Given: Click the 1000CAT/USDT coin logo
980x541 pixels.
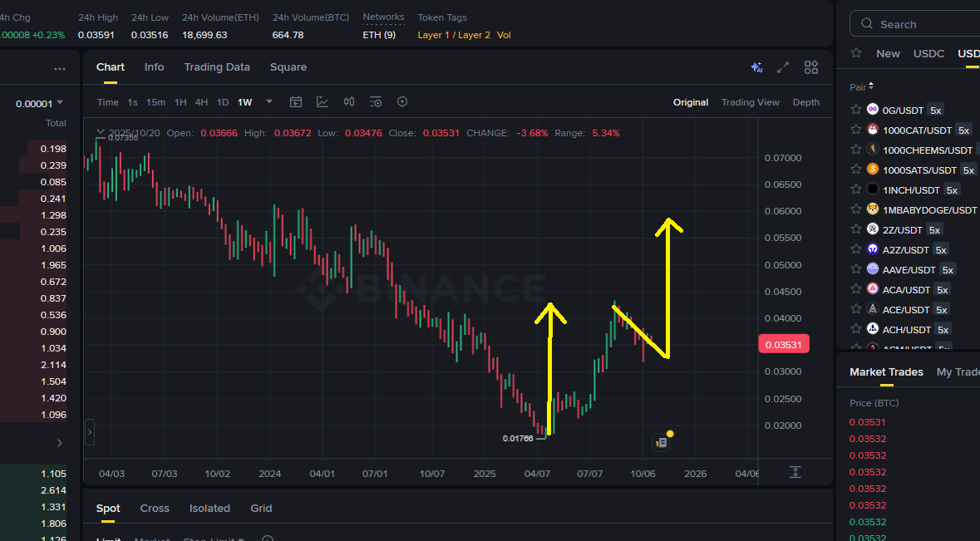Looking at the screenshot, I should click(873, 130).
